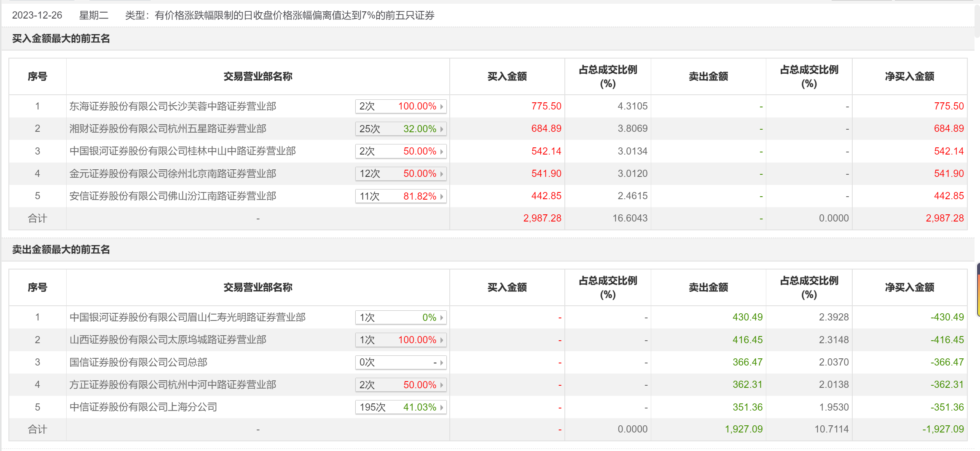Open 中国银河证券桂林中山中路证券营业部 link
980x451 pixels.
coord(183,151)
